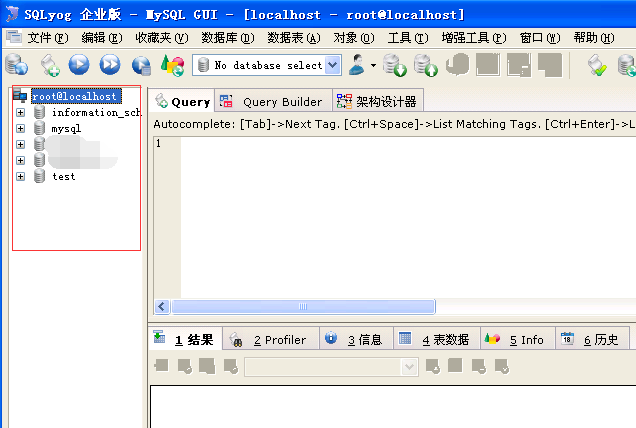
Task: Expand the test database node
Action: [20, 176]
